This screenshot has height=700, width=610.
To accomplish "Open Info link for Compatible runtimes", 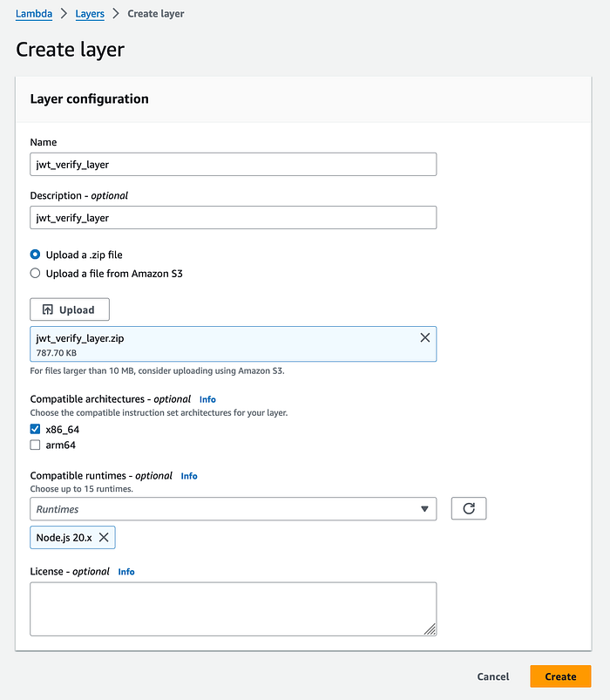I will coord(189,476).
